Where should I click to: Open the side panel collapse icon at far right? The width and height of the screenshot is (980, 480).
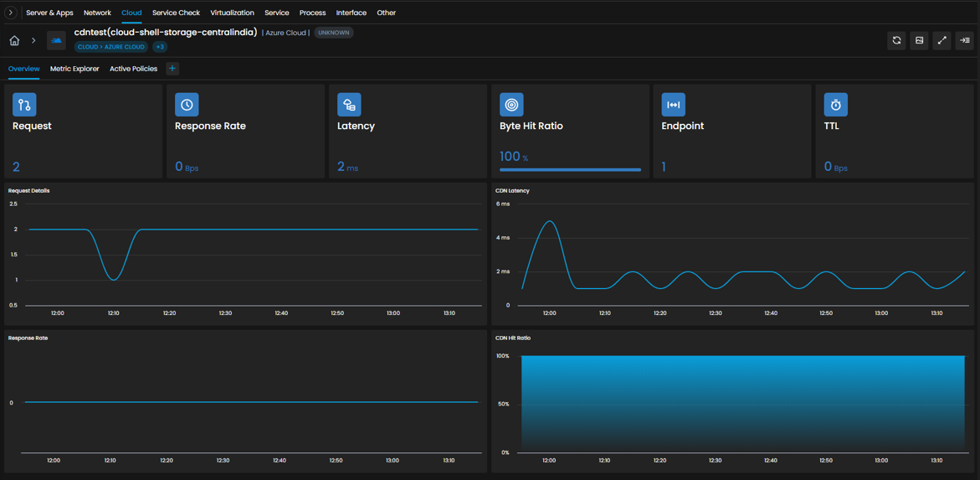(964, 41)
